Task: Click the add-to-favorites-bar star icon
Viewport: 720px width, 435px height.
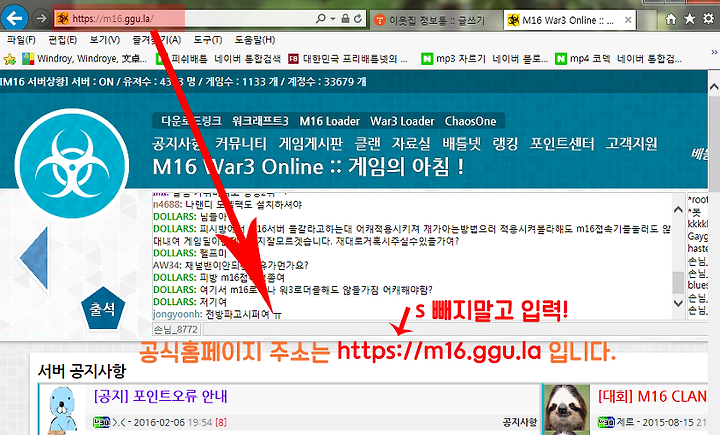Action: click(x=10, y=59)
